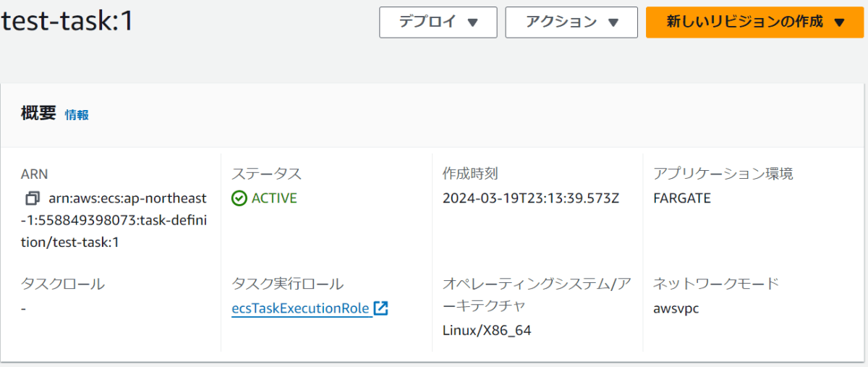Open the アクション dropdown

[571, 22]
